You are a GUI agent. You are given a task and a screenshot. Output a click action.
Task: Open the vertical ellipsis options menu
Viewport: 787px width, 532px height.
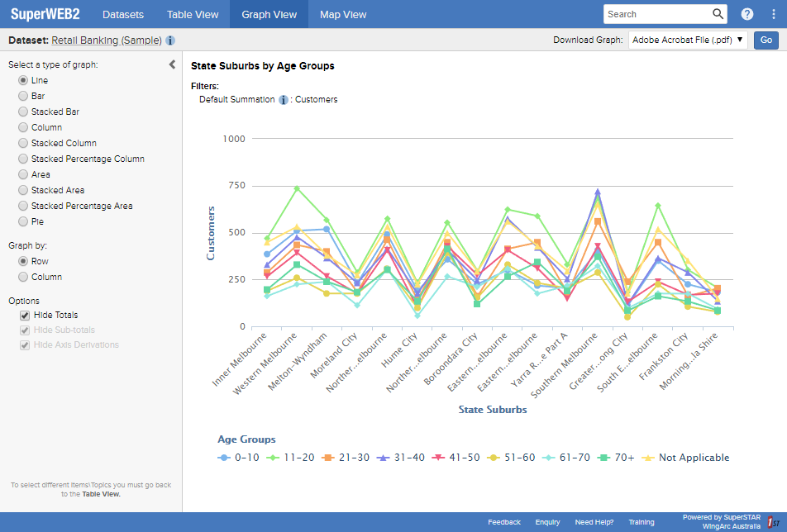[773, 14]
